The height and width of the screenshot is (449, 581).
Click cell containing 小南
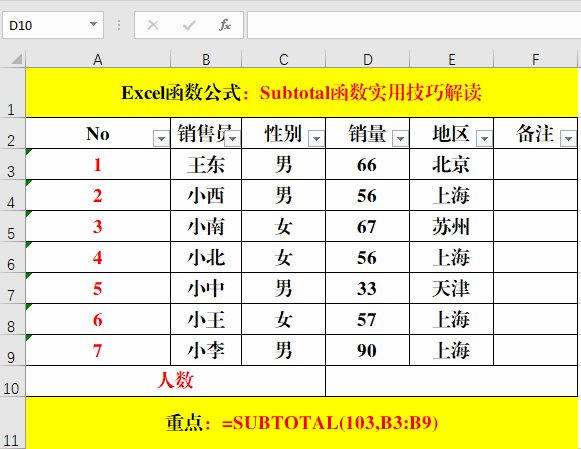206,226
